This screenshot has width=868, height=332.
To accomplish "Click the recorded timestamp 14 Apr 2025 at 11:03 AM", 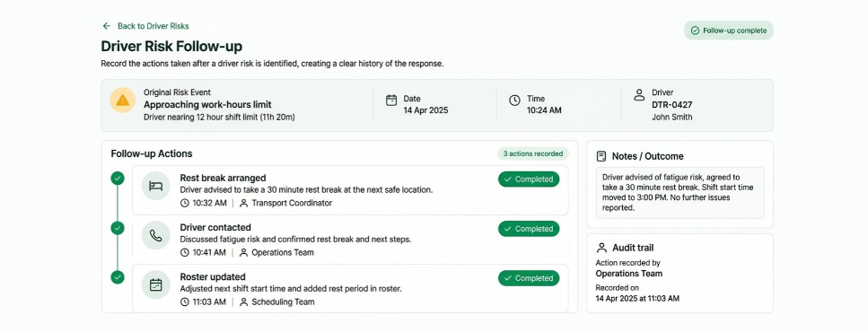I will 637,298.
